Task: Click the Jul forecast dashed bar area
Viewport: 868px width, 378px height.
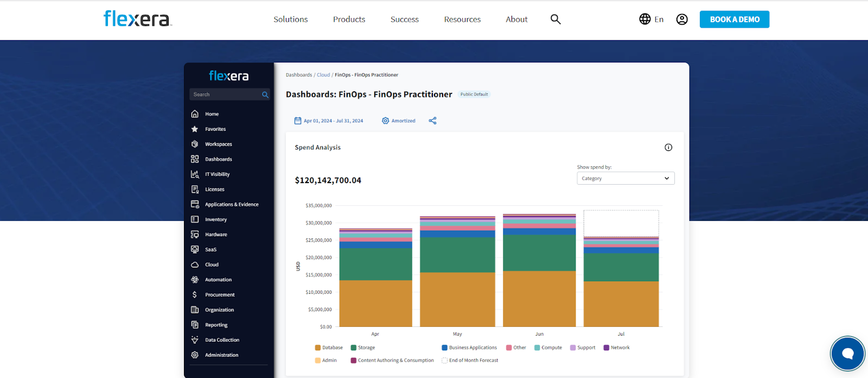Action: click(621, 223)
